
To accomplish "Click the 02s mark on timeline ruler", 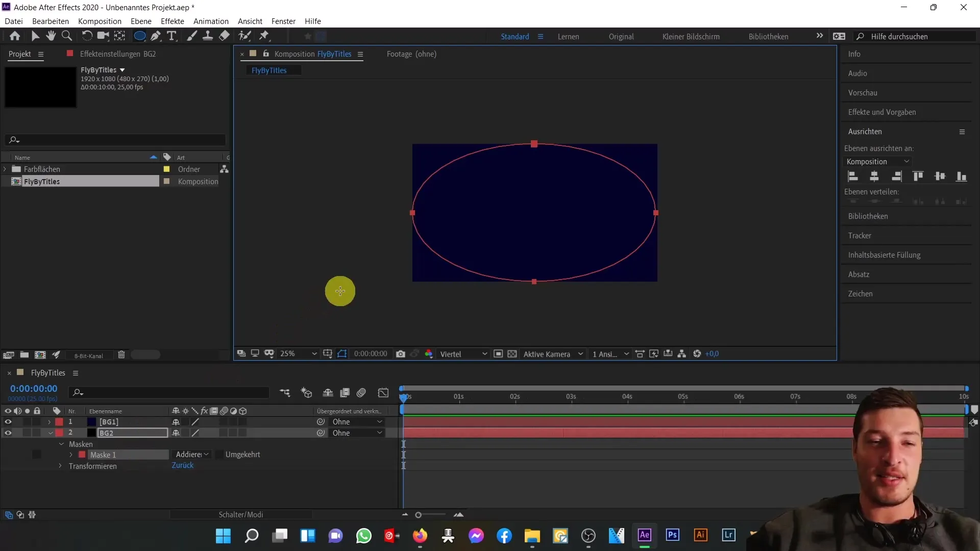I will click(515, 396).
